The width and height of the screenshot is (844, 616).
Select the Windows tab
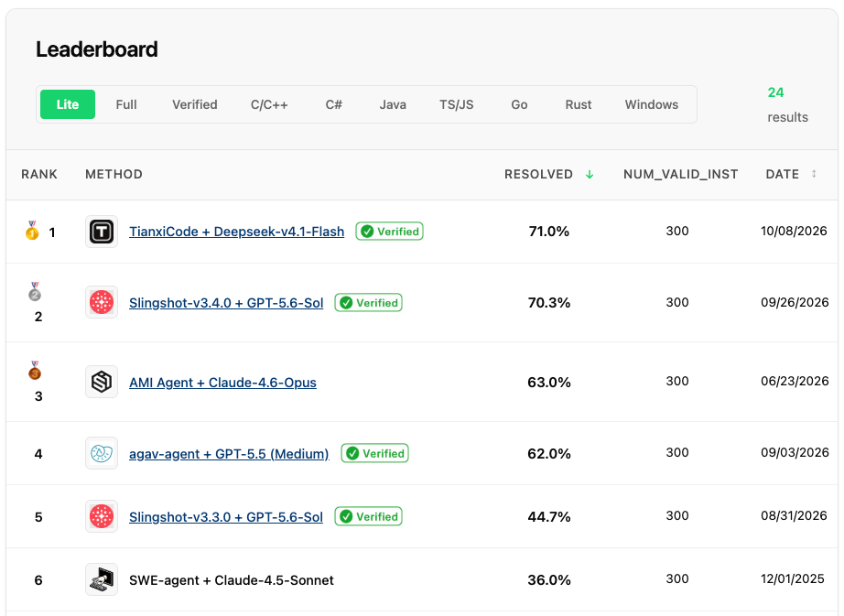651,104
